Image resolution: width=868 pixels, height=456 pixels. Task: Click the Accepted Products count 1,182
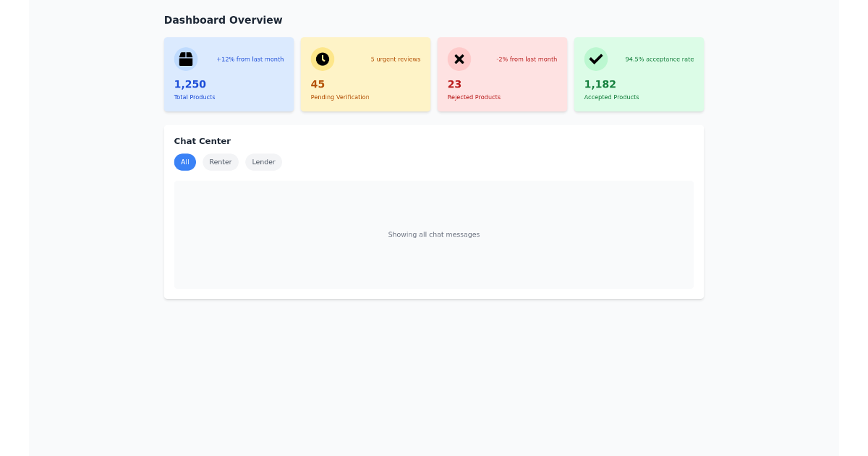click(x=600, y=84)
